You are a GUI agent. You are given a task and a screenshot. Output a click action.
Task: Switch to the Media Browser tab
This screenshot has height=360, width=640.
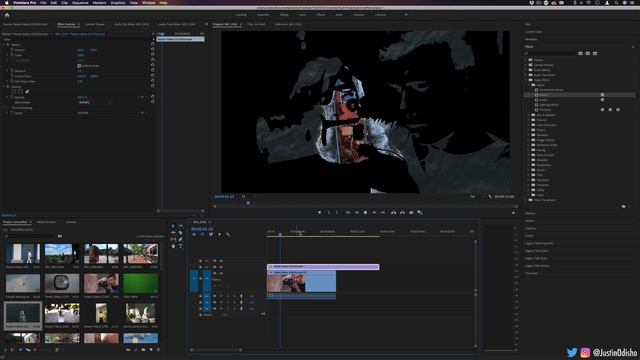[x=46, y=222]
